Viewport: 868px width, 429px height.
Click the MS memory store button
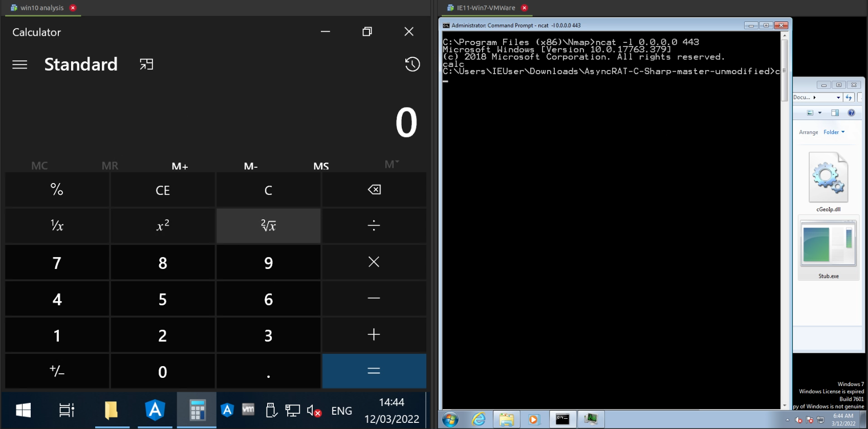(321, 166)
